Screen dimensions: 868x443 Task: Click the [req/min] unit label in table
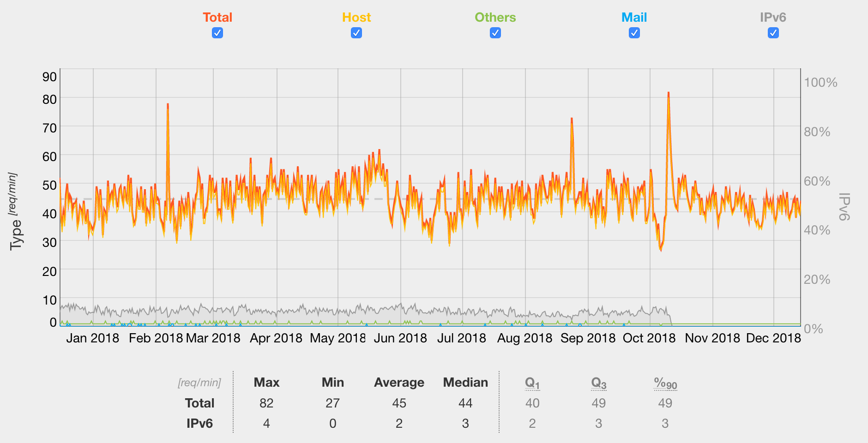pyautogui.click(x=199, y=383)
